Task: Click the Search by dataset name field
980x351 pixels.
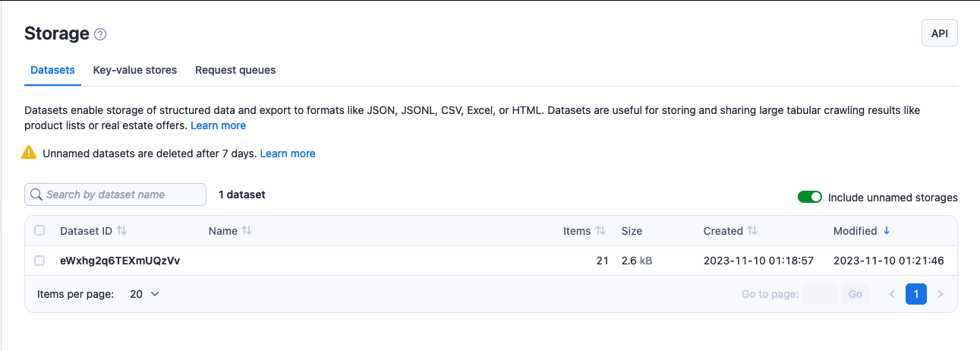Action: (x=121, y=194)
